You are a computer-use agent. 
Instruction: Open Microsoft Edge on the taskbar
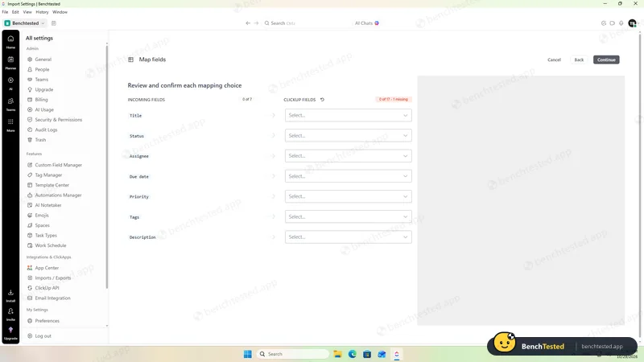353,354
